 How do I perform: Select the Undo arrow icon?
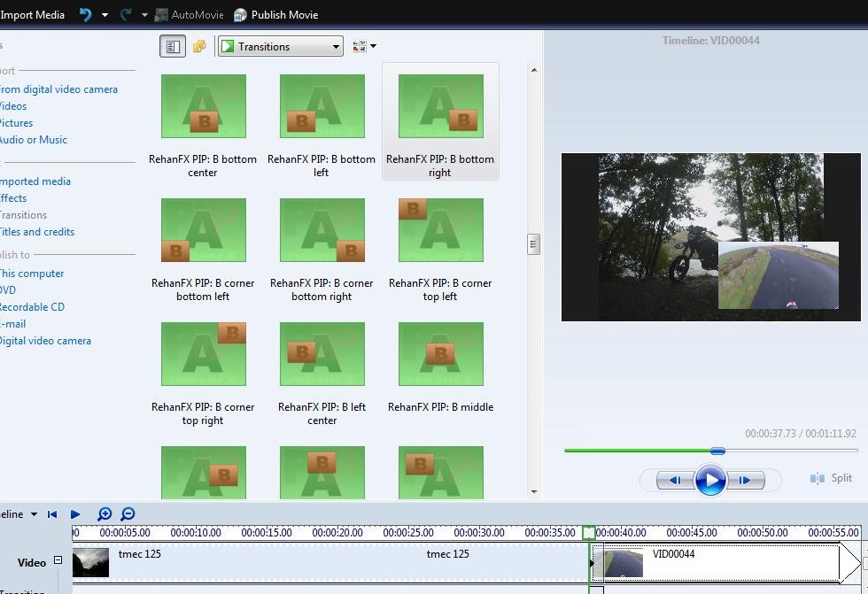coord(86,14)
